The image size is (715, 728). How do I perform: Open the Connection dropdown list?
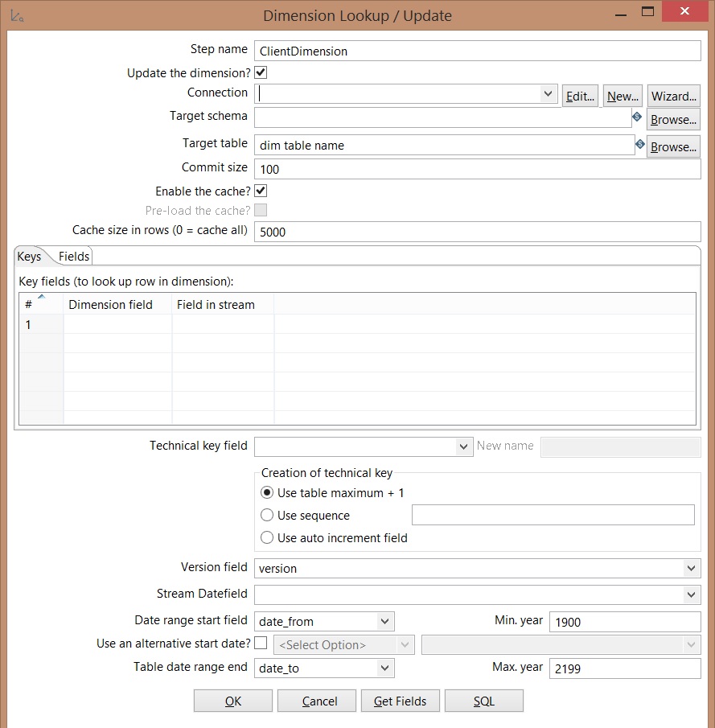(x=549, y=93)
